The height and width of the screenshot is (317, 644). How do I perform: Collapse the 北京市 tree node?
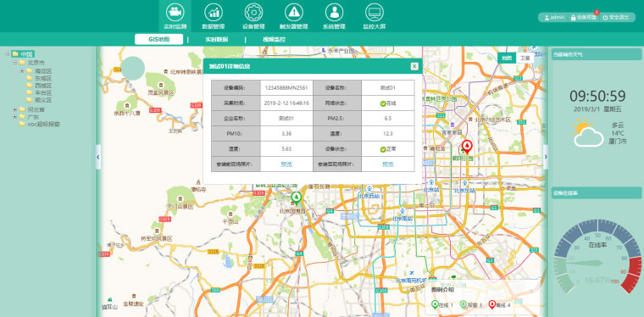(15, 63)
